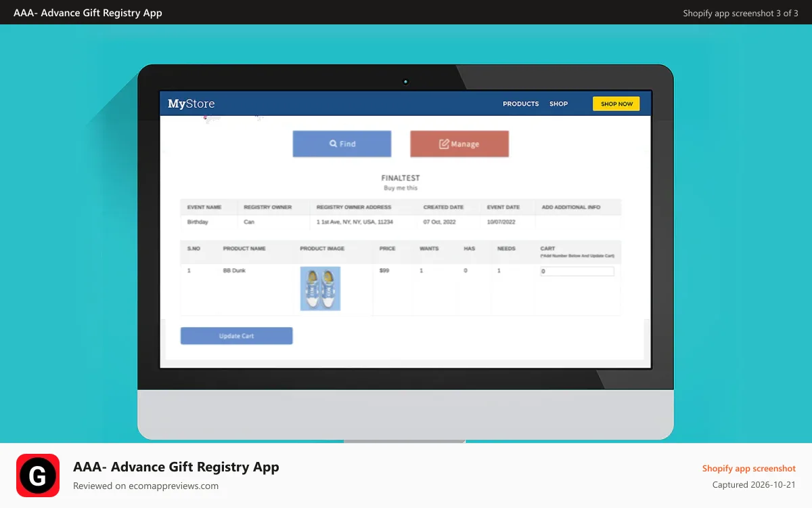
Task: Click the magnifier icon in Find
Action: (x=333, y=144)
